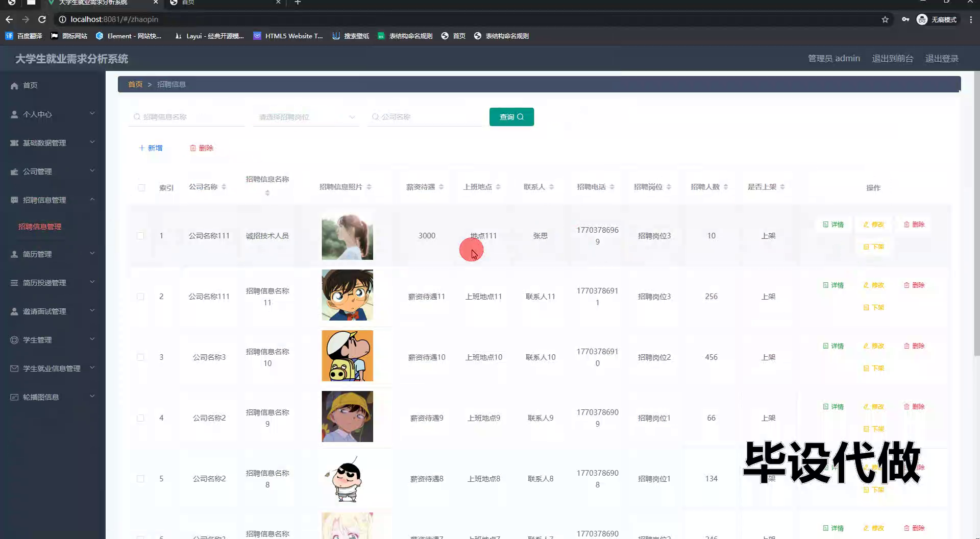
Task: Click the browser address bar URL
Action: tap(114, 19)
